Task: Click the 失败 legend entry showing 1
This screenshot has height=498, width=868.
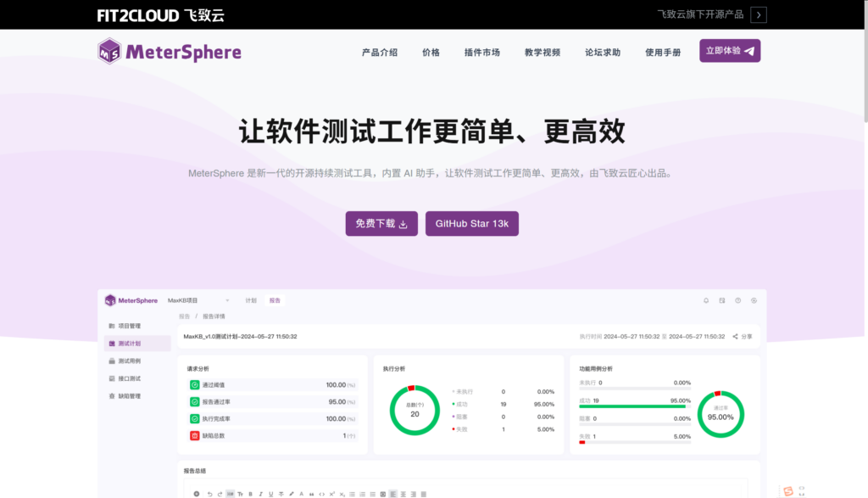Action: 504,429
